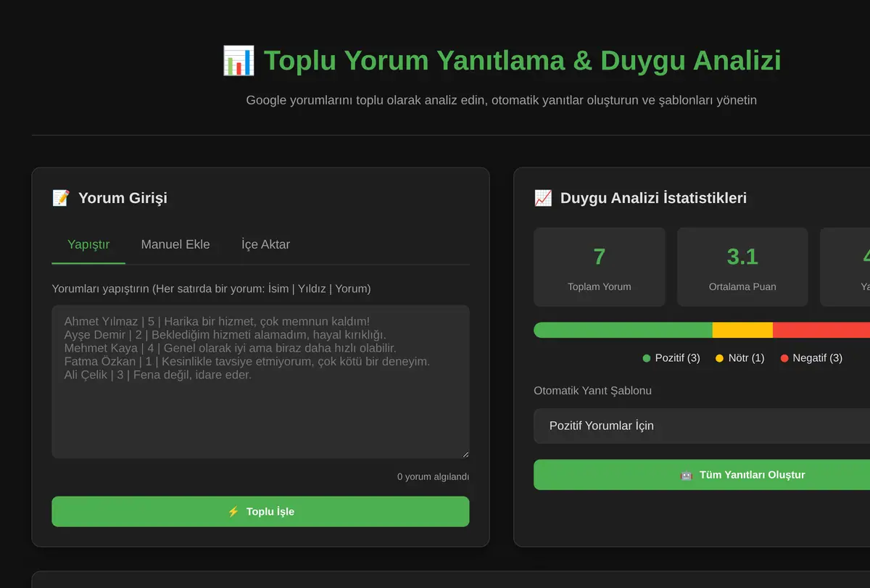Click the Pozitif (3) legend entry
Screen dimensions: 870x588
[671, 358]
